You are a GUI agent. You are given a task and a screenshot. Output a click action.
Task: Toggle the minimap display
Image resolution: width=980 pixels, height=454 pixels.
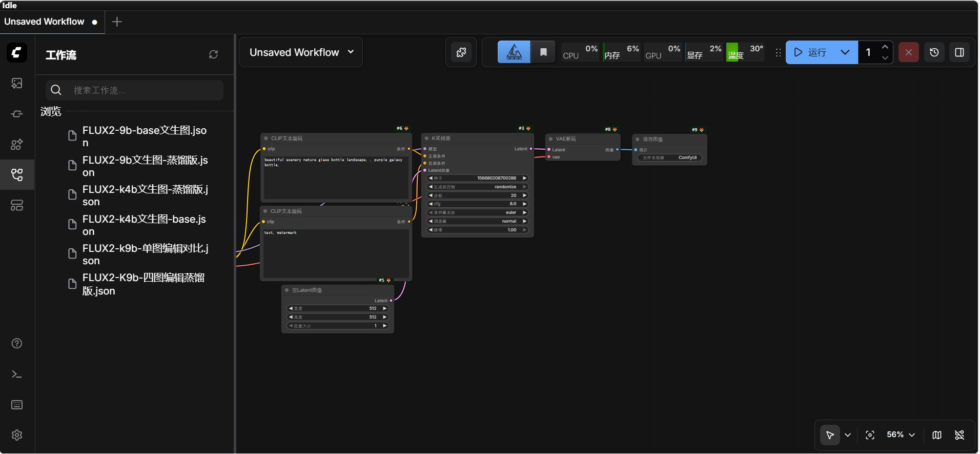[x=937, y=435]
